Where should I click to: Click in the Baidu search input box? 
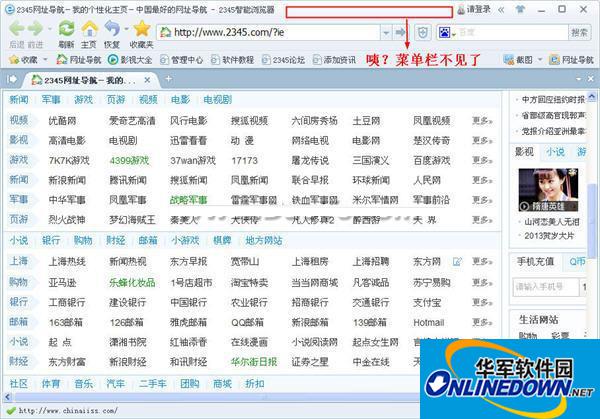pyautogui.click(x=513, y=33)
